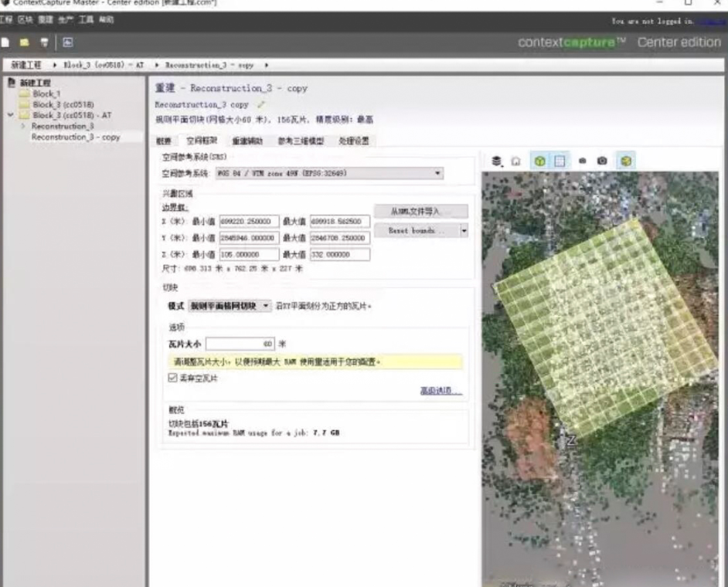Click Reconstruction_3 - copy in the breadcrumb
728x587 pixels.
coord(209,65)
